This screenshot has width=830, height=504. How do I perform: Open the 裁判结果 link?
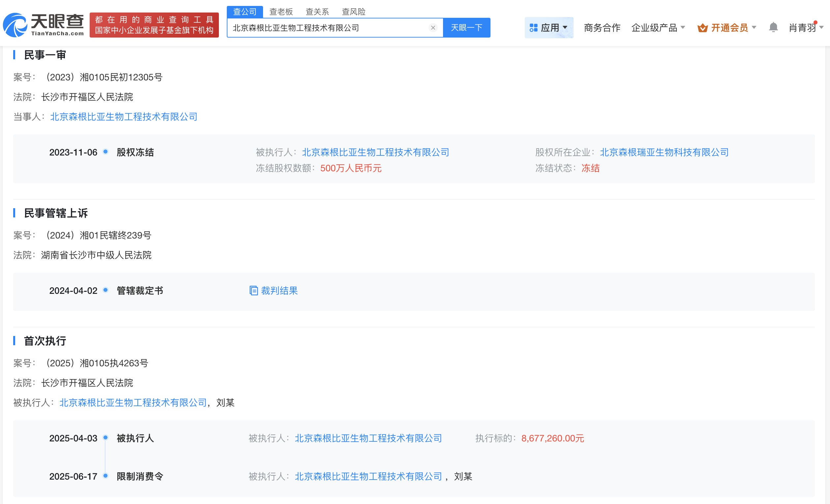[x=279, y=291]
